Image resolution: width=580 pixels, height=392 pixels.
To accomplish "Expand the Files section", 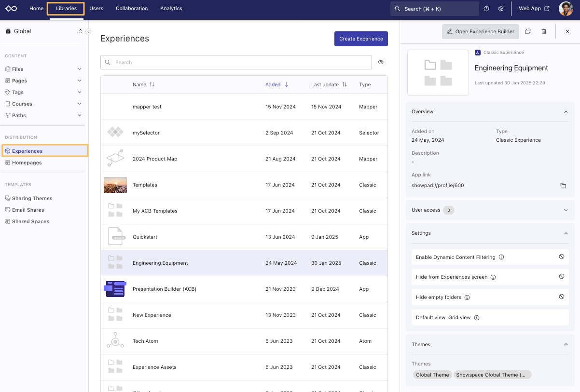I will (80, 69).
